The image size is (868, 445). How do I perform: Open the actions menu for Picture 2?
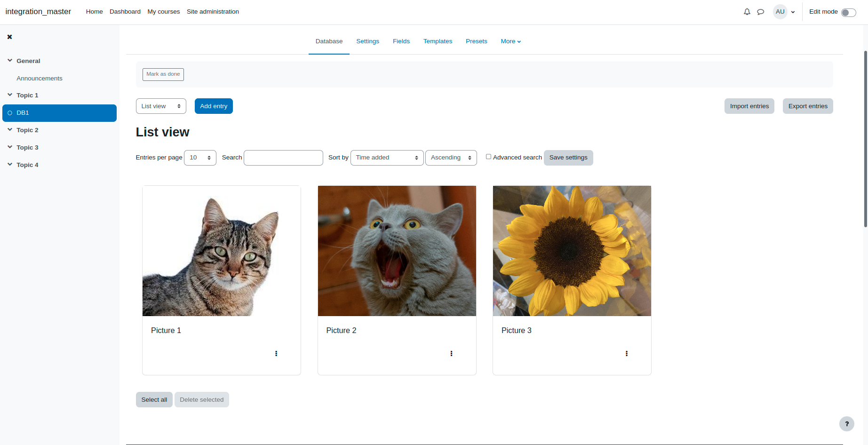[x=451, y=353]
